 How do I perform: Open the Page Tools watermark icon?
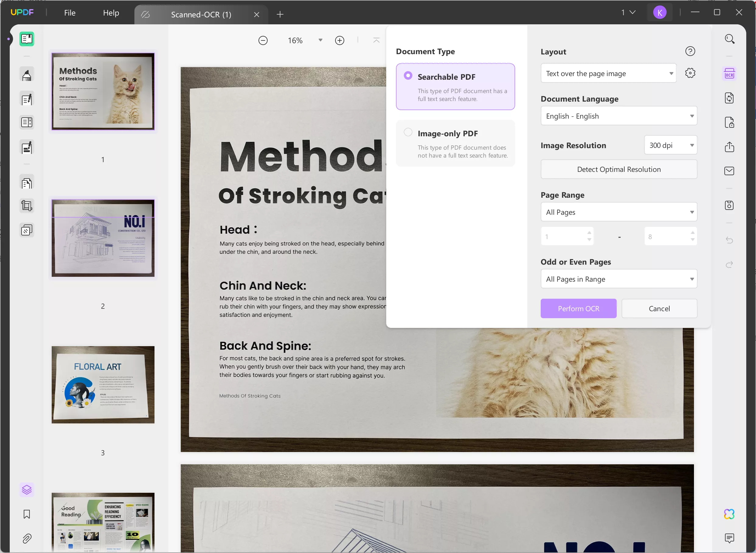27,230
